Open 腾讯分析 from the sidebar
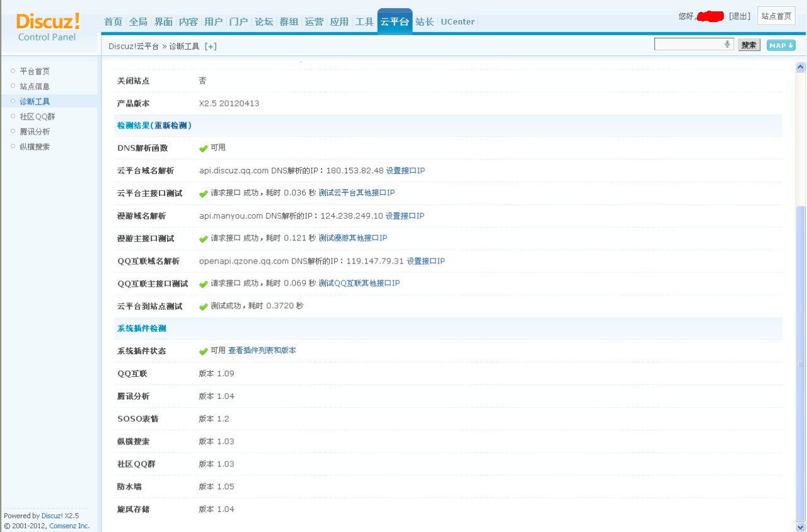 pyautogui.click(x=35, y=132)
